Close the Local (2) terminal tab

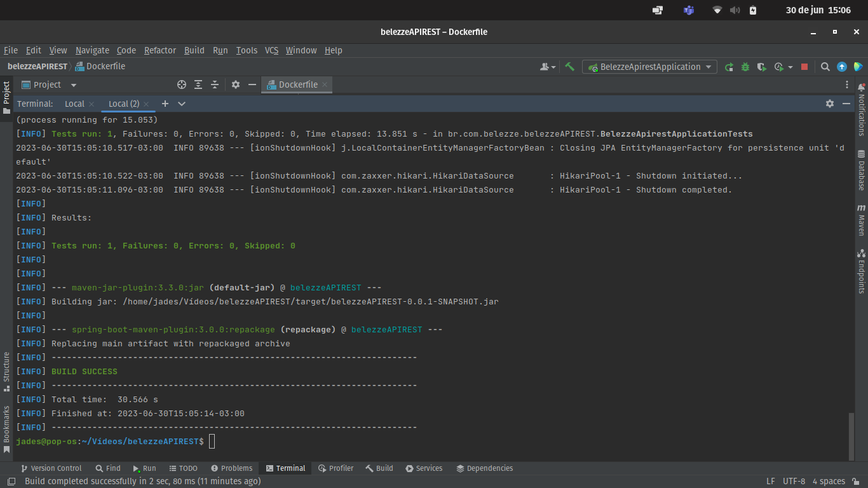pos(146,104)
